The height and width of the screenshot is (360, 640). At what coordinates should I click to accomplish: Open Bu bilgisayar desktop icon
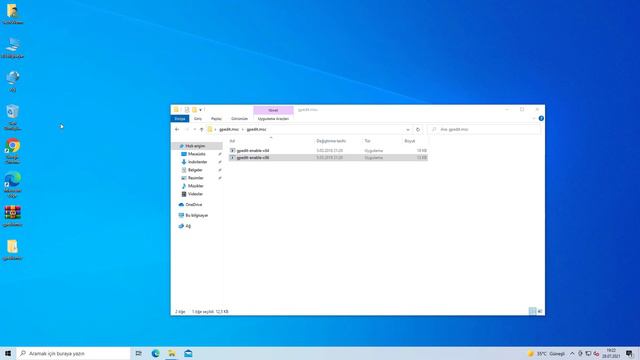point(13,47)
